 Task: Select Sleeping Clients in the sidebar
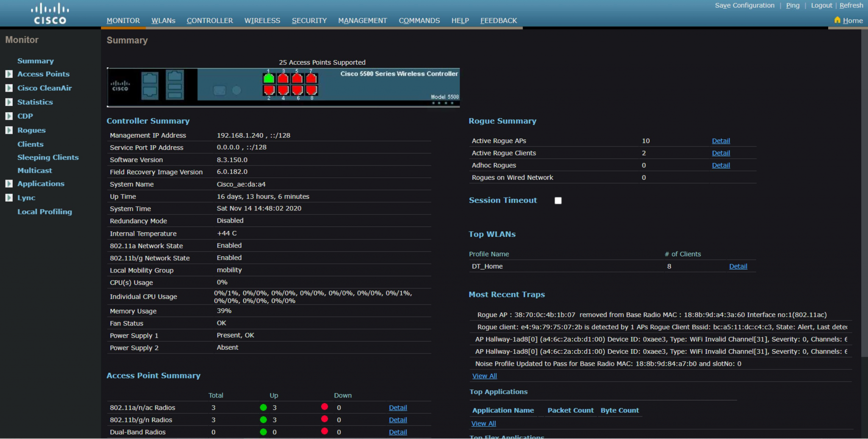[48, 157]
